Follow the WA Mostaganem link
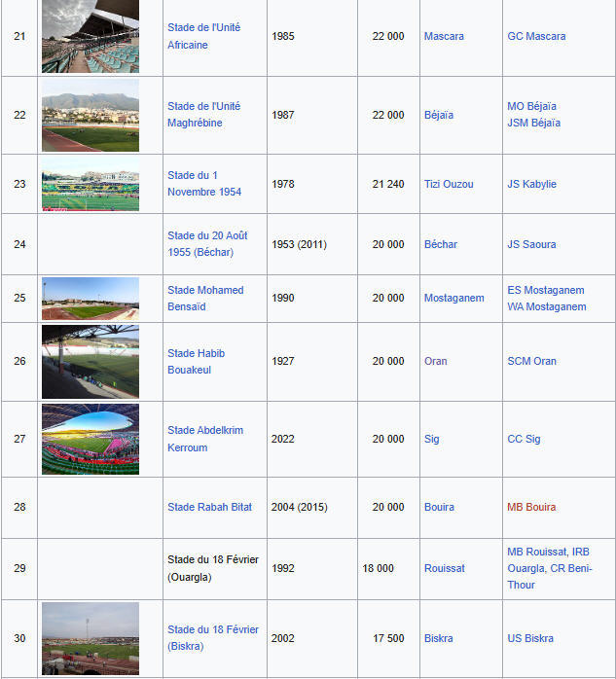Viewport: 616px width, 679px height. tap(547, 306)
